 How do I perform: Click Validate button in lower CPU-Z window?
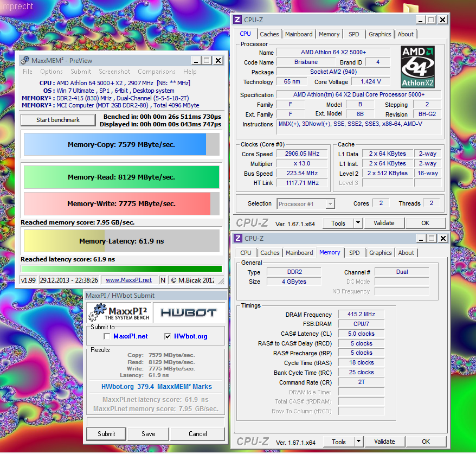point(384,442)
